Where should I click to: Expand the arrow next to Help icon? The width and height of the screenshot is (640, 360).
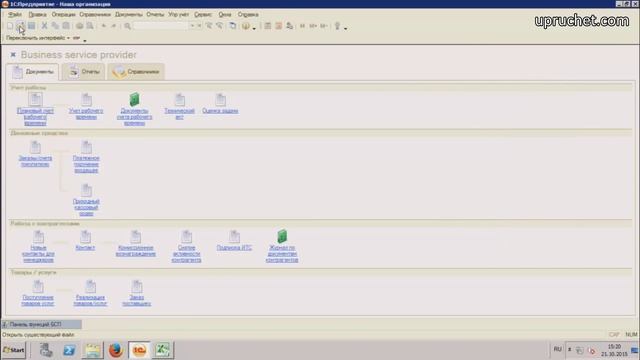point(254,29)
